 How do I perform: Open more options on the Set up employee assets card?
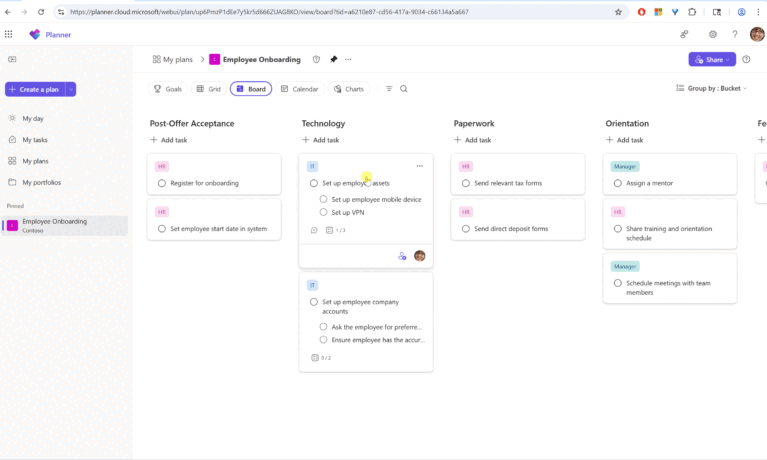419,166
